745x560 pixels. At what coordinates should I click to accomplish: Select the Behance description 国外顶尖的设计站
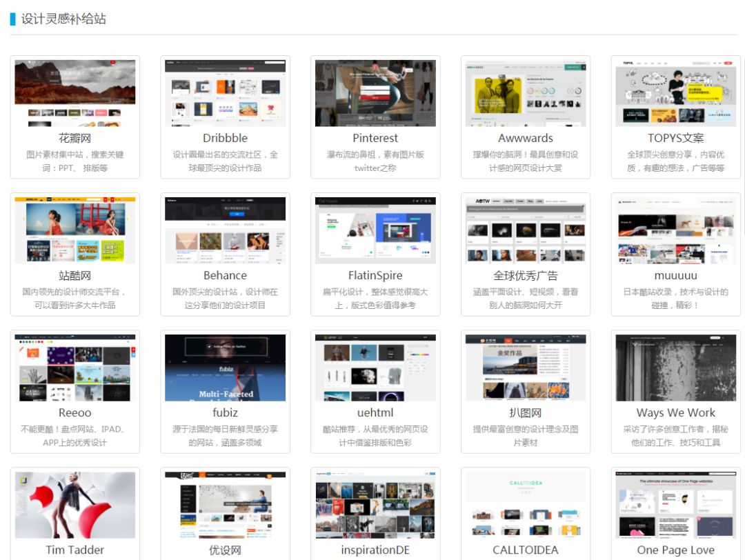tap(225, 299)
